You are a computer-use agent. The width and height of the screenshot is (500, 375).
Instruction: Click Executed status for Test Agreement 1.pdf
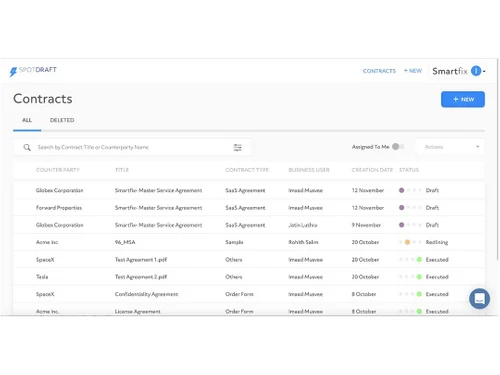(437, 260)
